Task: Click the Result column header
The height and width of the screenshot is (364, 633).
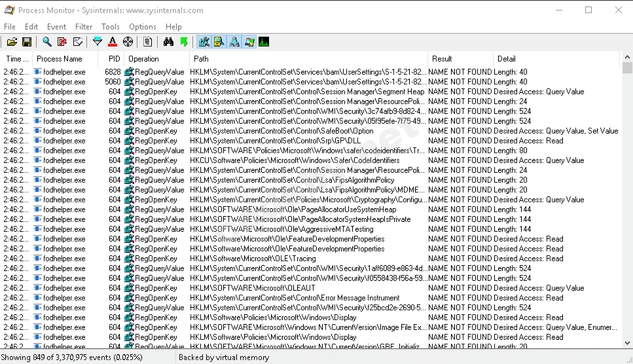Action: pyautogui.click(x=461, y=59)
